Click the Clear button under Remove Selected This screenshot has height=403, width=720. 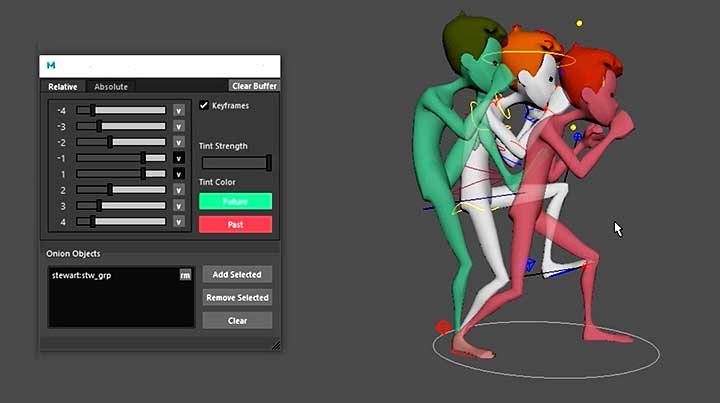tap(237, 320)
